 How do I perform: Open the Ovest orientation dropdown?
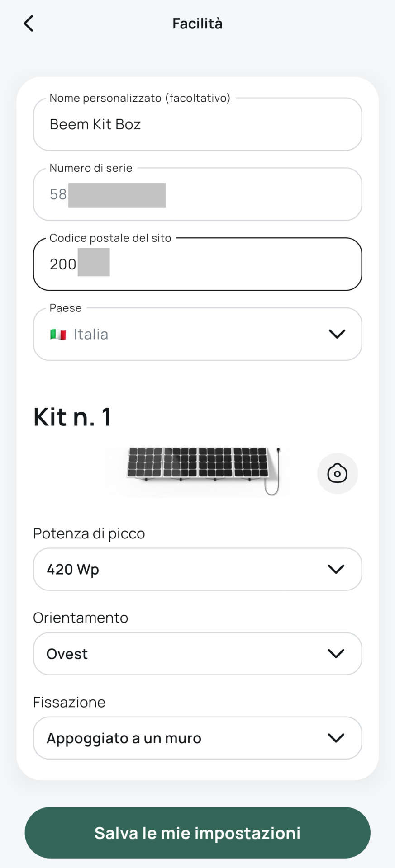click(x=197, y=653)
